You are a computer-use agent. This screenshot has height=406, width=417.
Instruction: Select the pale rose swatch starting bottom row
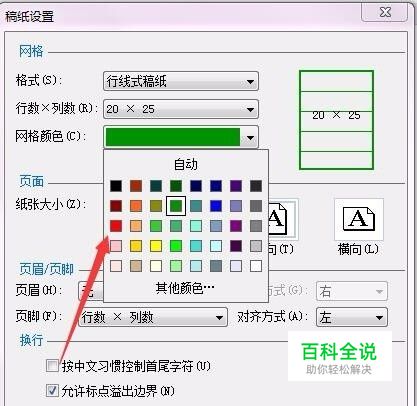point(116,266)
